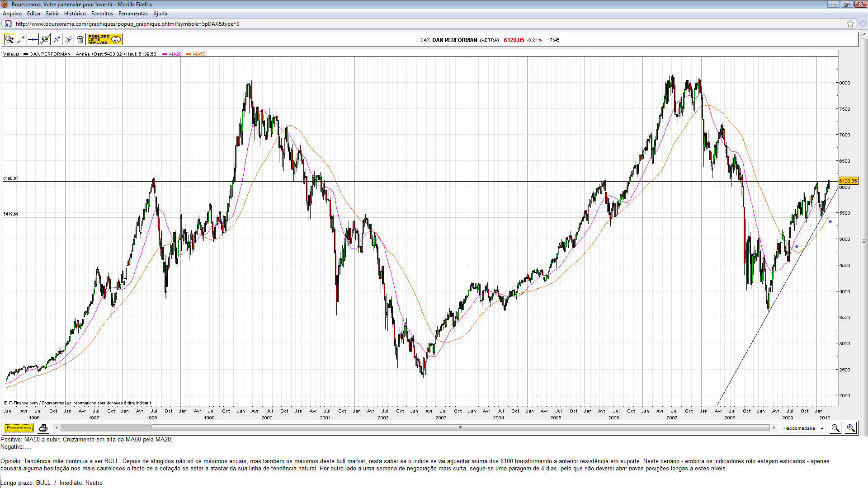868x488 pixels.
Task: Click the zoom in magnifier
Action: click(x=850, y=428)
